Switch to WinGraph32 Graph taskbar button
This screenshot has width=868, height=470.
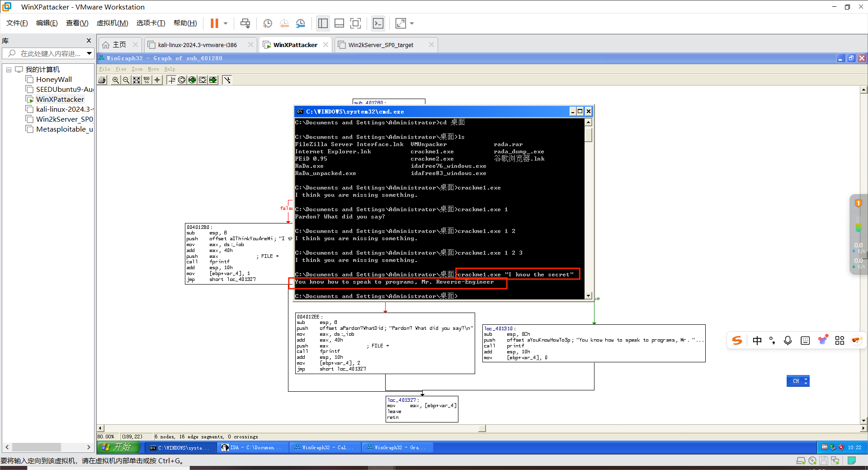click(x=396, y=448)
